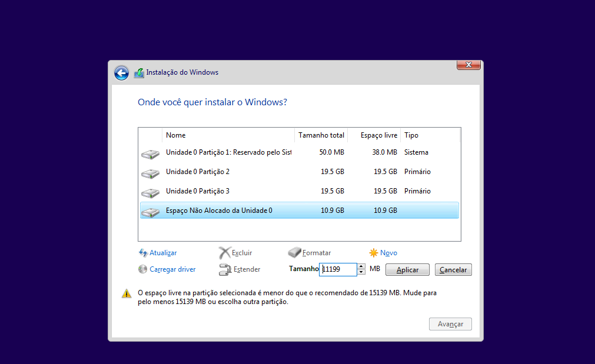
Task: Click the Formatar eraser icon
Action: click(x=294, y=252)
